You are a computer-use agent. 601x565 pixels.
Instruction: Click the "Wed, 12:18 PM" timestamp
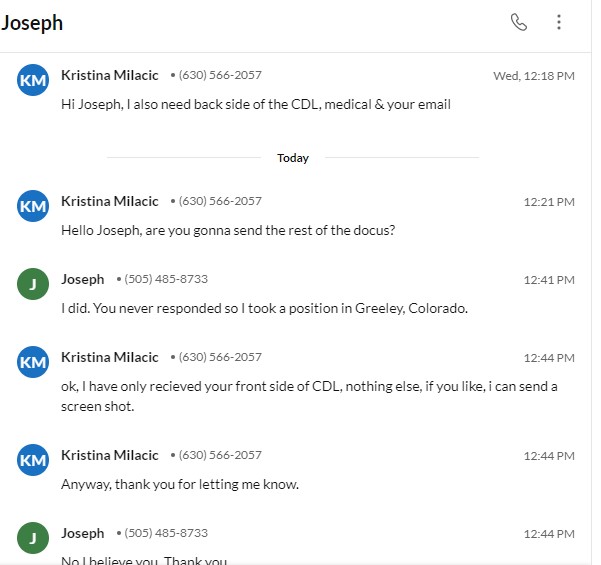pyautogui.click(x=533, y=76)
